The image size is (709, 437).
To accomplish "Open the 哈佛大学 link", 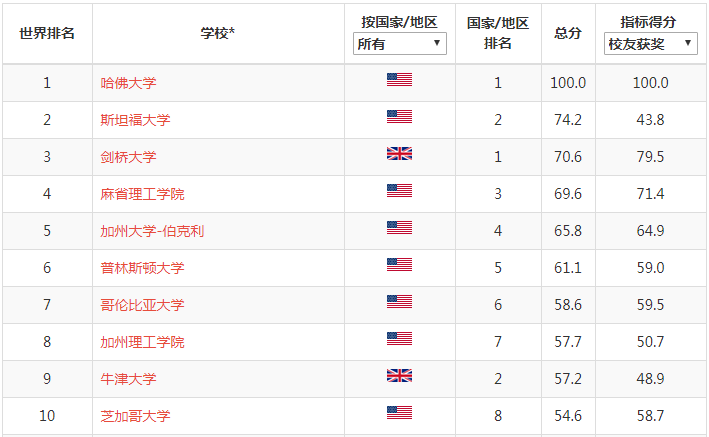I will [x=128, y=83].
